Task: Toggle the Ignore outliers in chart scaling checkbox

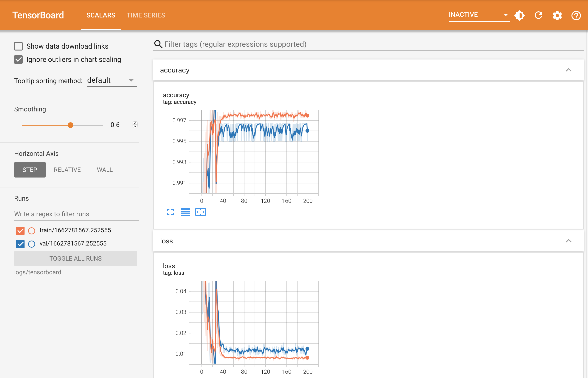Action: (18, 59)
